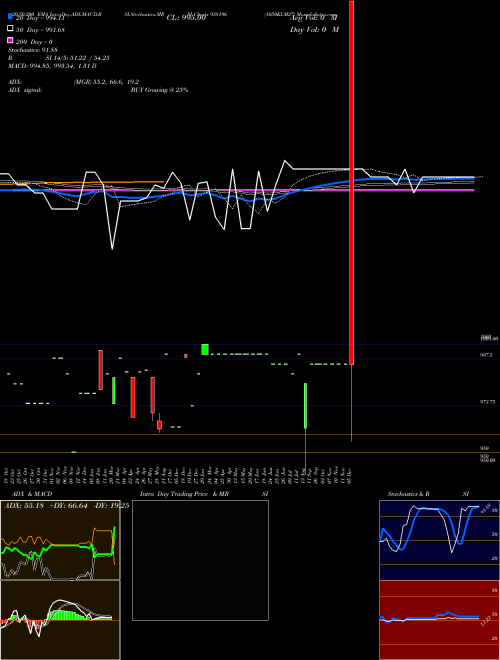Viewport: 500px width, 660px height.
Task: Click the 997.5 price axis label
Action: pos(486,355)
